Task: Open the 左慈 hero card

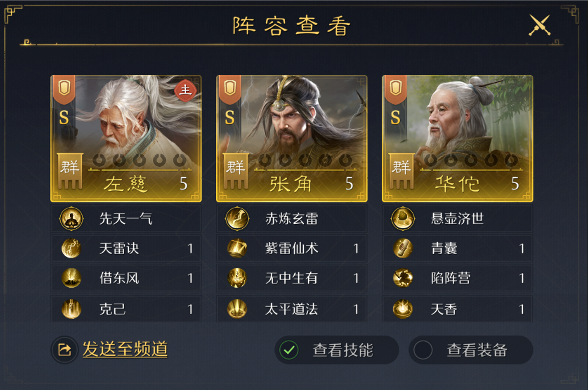Action: tap(126, 138)
